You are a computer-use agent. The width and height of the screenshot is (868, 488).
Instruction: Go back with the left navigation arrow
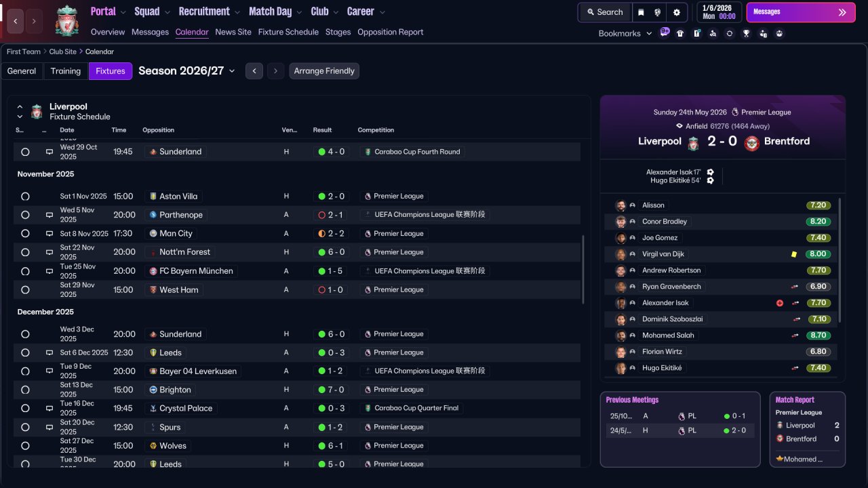pyautogui.click(x=16, y=21)
